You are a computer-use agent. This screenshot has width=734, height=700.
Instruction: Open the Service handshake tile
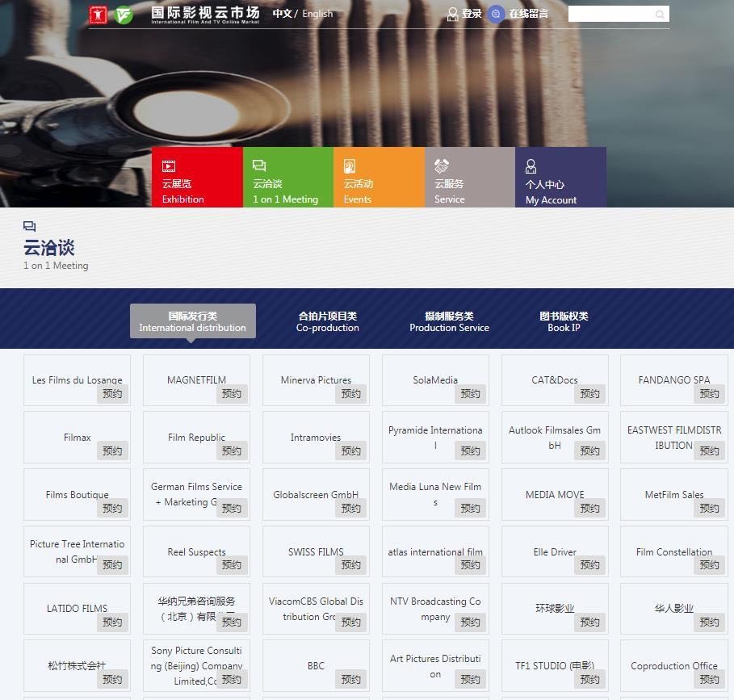tap(469, 178)
